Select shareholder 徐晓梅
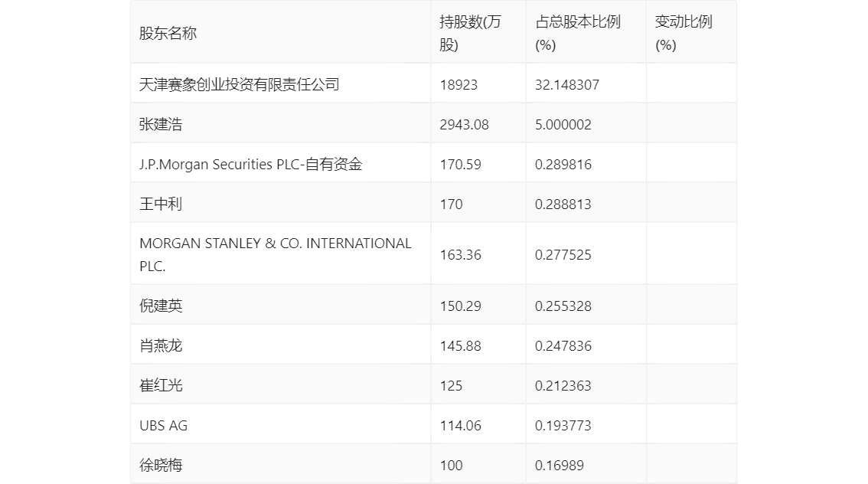868x484 pixels. pos(161,465)
